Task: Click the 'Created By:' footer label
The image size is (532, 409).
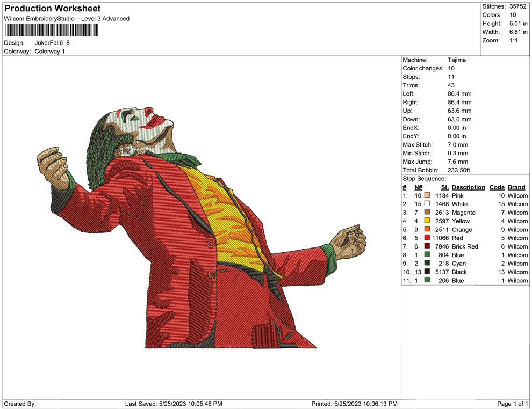Action: click(x=20, y=404)
